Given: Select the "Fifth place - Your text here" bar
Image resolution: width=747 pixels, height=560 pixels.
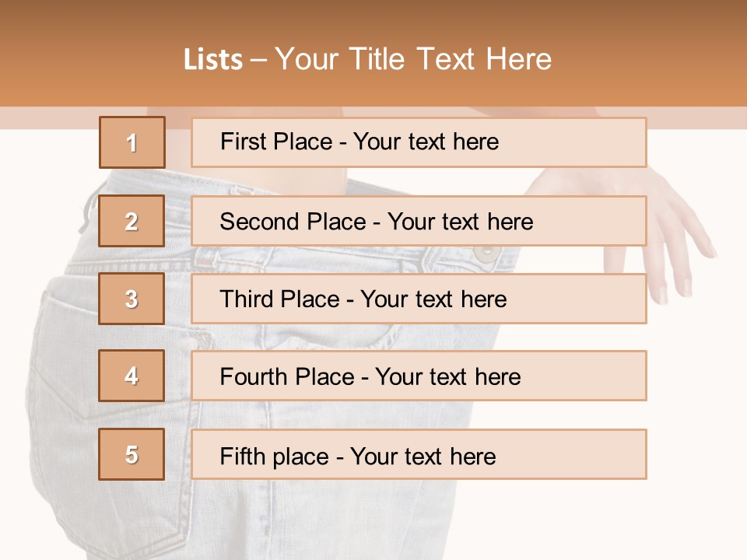Looking at the screenshot, I should tap(419, 454).
